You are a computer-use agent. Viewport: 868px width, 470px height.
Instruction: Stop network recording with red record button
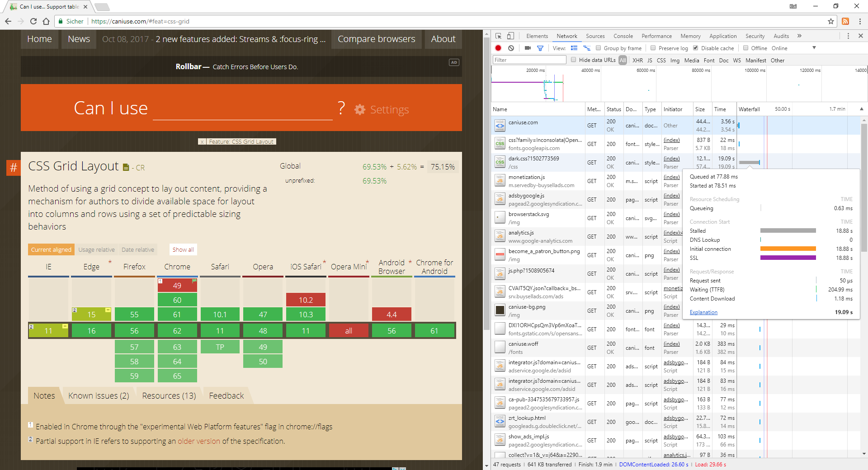coord(498,48)
